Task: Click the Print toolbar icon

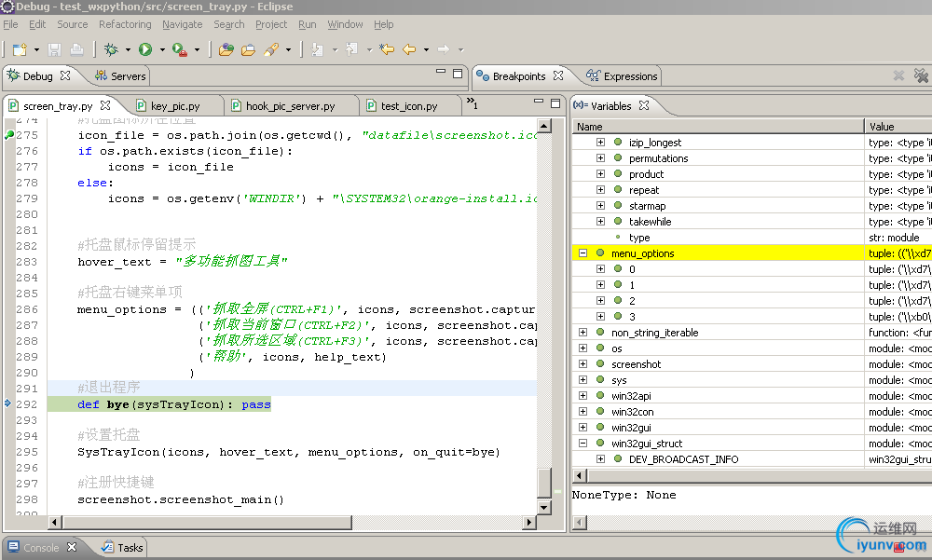Action: [76, 49]
